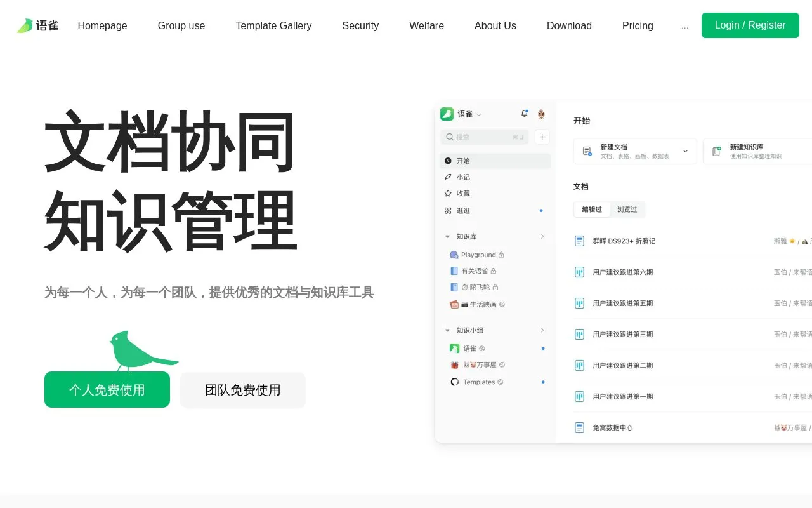
Task: Click the 有关语雀 book icon
Action: coord(454,271)
